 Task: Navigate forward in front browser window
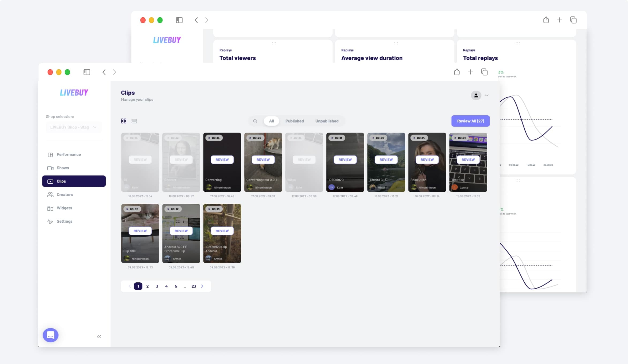pyautogui.click(x=114, y=72)
